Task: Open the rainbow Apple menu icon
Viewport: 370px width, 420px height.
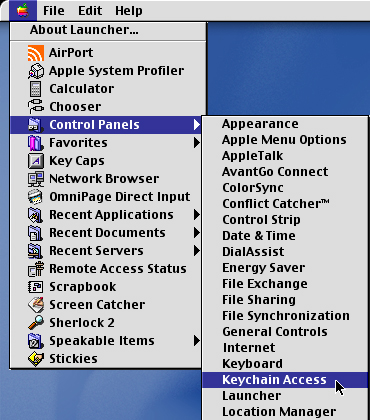Action: pos(23,10)
